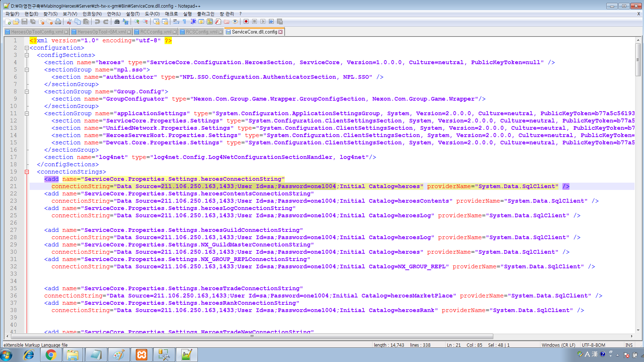The width and height of the screenshot is (644, 362).
Task: Click the Close All documents toolbar icon
Action: (50, 22)
